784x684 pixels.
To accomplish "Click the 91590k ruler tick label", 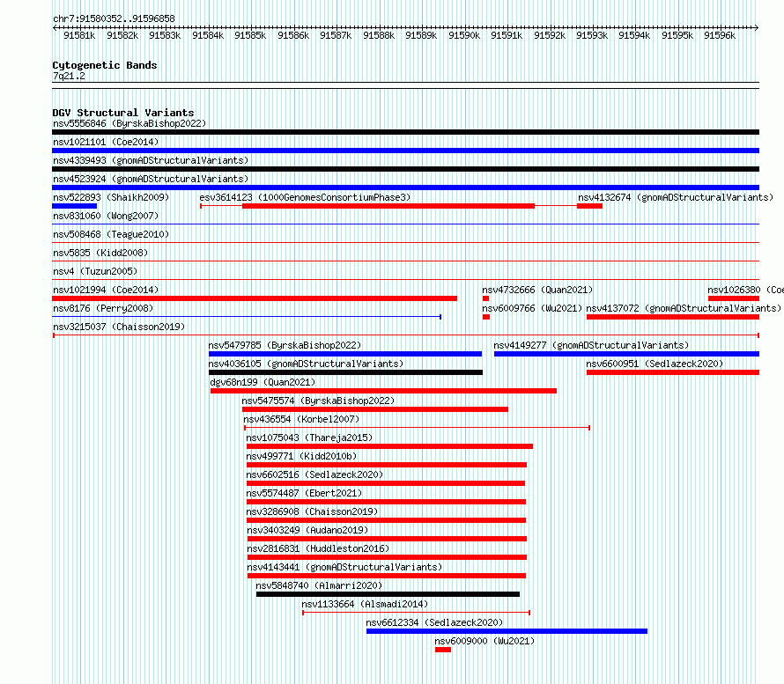I will (464, 35).
